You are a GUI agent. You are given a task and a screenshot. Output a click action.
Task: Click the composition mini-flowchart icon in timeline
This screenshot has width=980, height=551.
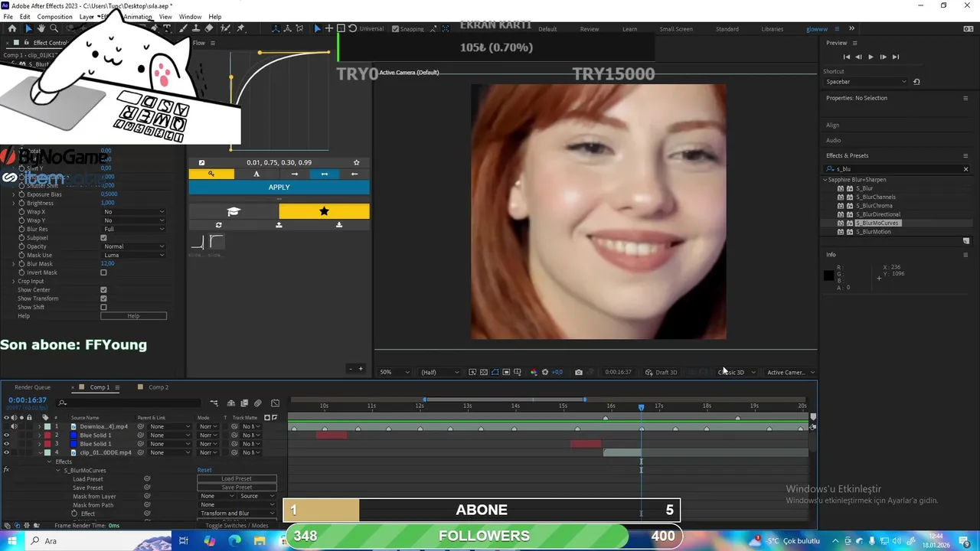tap(214, 403)
